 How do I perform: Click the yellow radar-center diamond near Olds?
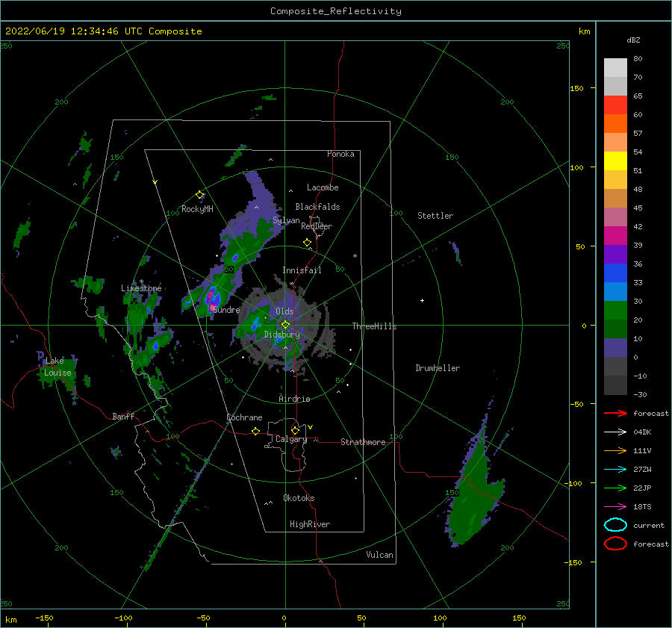(285, 325)
